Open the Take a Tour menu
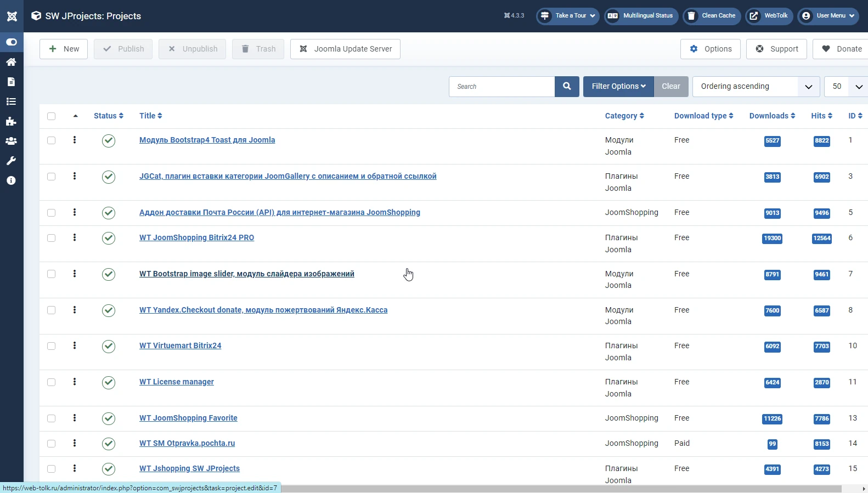Viewport: 868px width, 493px height. [567, 16]
